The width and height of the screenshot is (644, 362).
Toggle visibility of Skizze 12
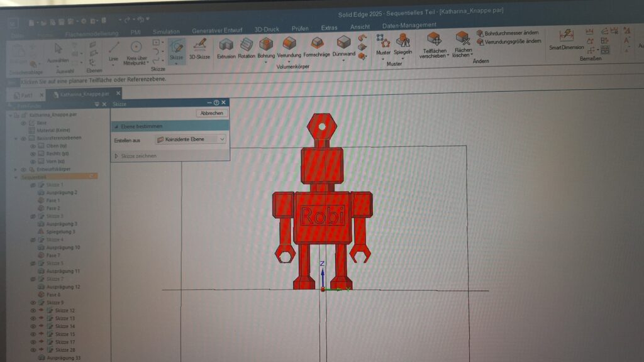pos(33,310)
